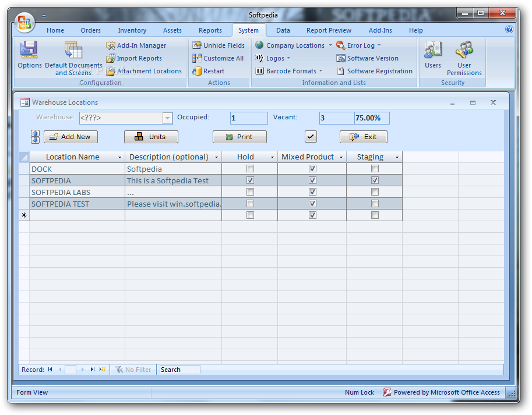Open Software Version info
532x415 pixels.
tap(368, 58)
